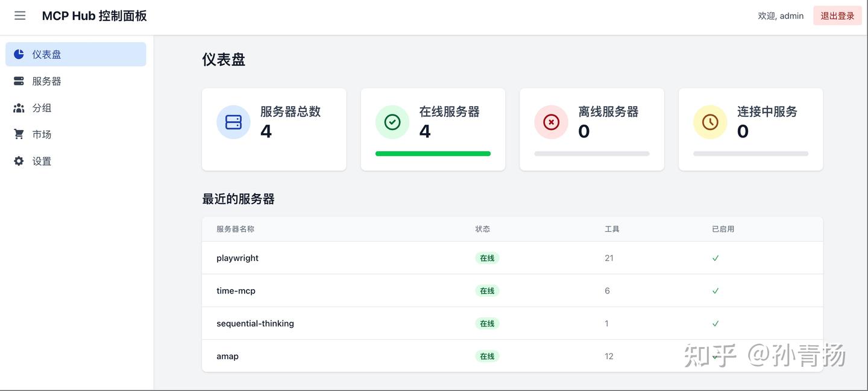Click the red cross icon on 离线服务器 card
This screenshot has width=868, height=391.
pyautogui.click(x=551, y=122)
